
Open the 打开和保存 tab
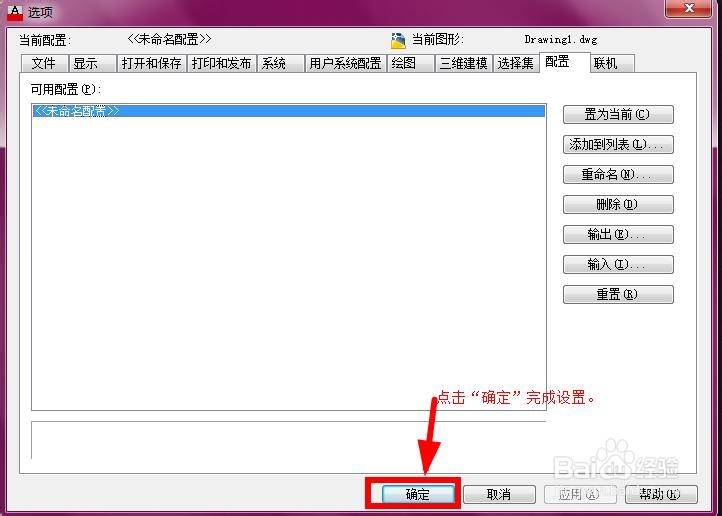(151, 63)
